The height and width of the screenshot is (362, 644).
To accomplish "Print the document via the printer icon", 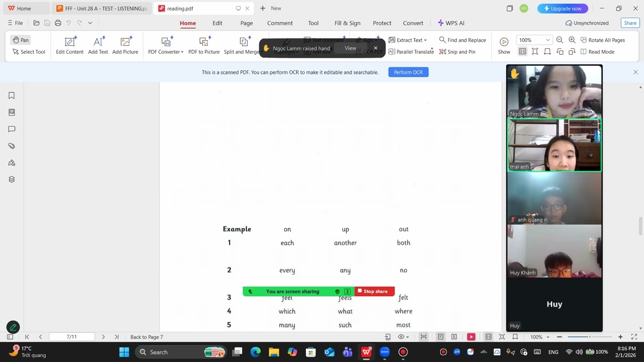I will 58,23.
